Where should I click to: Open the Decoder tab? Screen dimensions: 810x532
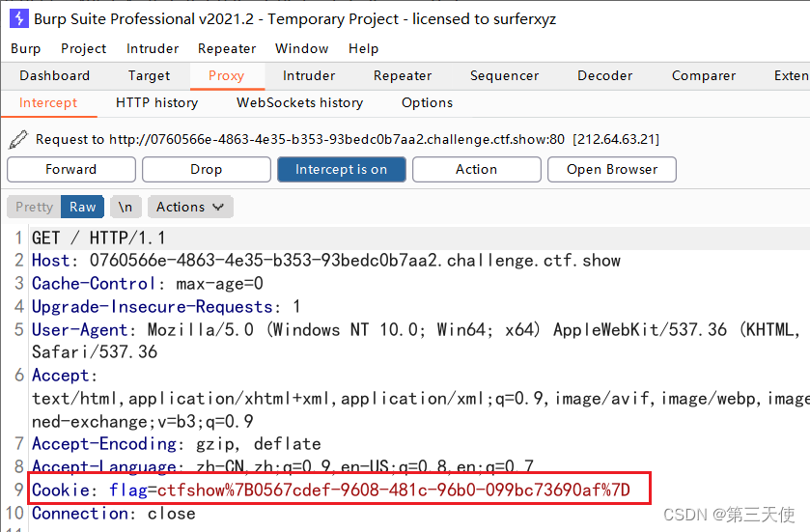pos(605,76)
